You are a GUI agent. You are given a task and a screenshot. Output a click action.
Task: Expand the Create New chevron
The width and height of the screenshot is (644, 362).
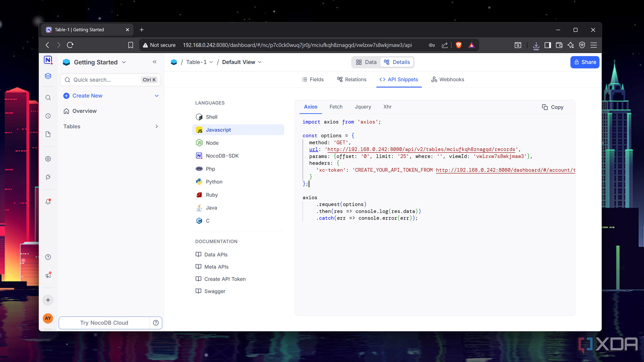pos(157,96)
